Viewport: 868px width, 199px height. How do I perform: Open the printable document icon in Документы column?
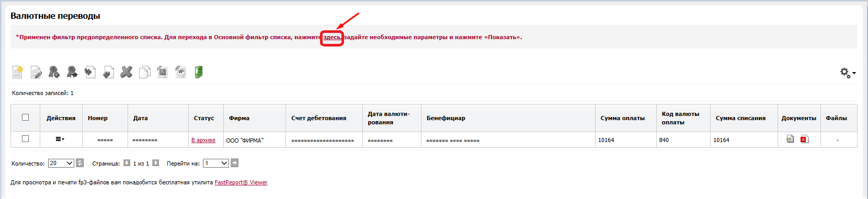790,139
